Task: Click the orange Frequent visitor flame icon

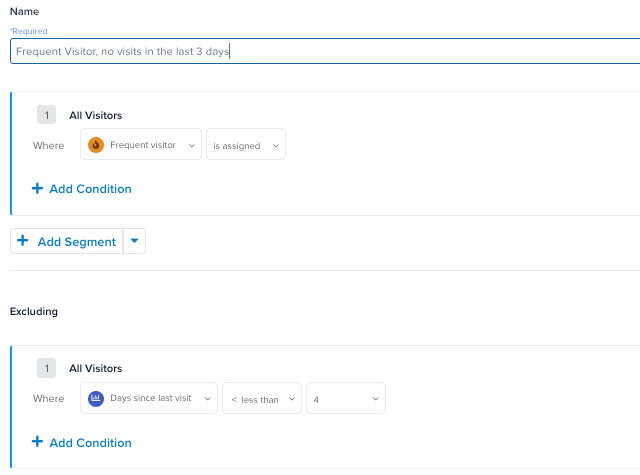Action: pos(96,145)
